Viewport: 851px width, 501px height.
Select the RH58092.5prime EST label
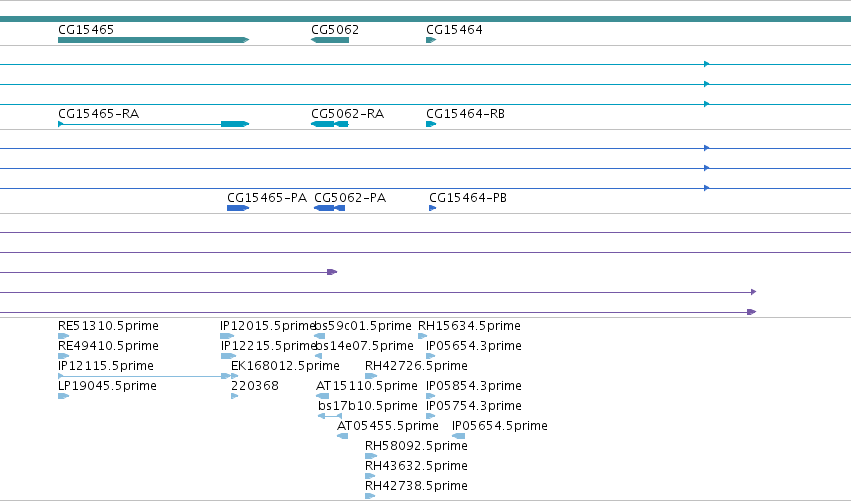pyautogui.click(x=416, y=446)
